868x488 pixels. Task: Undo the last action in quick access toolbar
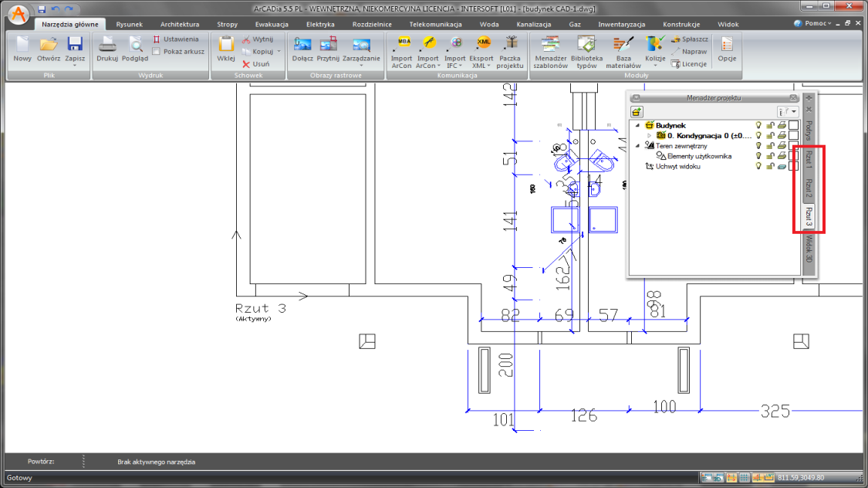pos(56,9)
